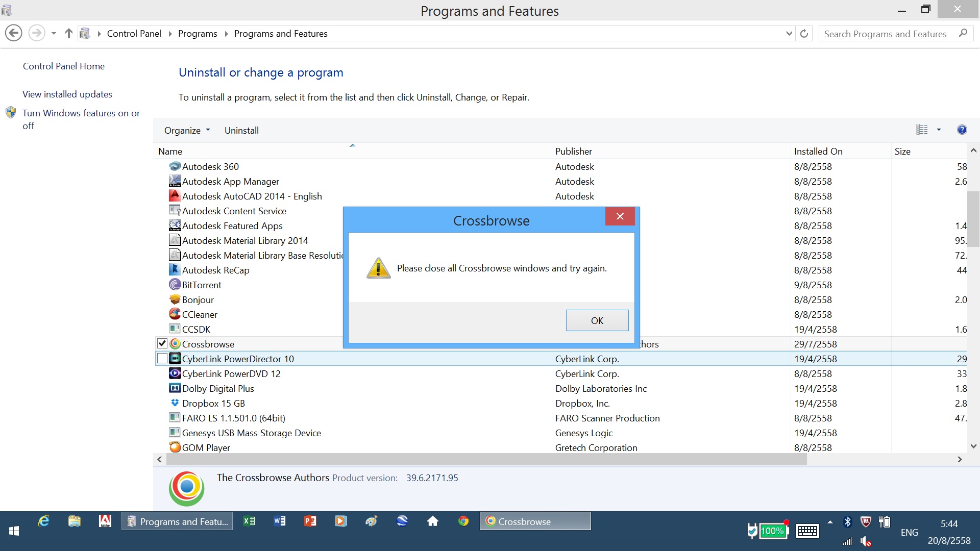The width and height of the screenshot is (980, 551).
Task: Click the CyberLink PowerDVD 12 icon
Action: pyautogui.click(x=175, y=373)
